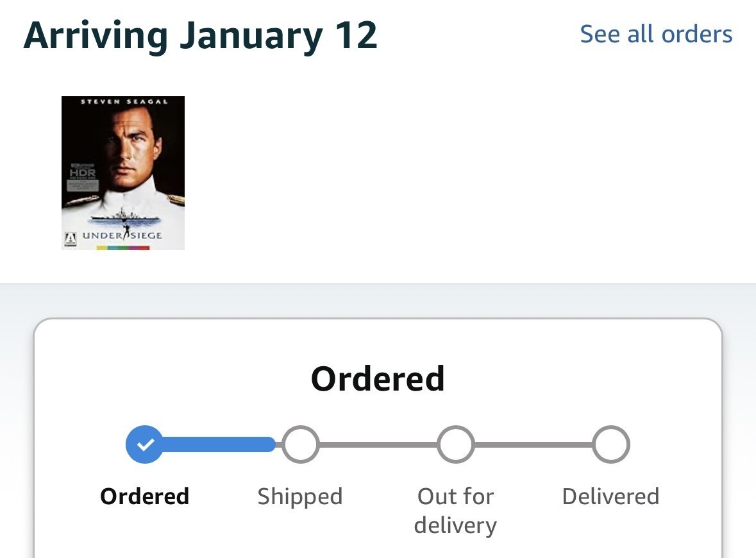Click the Arriving January 12 heading
This screenshot has height=558, width=756.
coord(200,35)
